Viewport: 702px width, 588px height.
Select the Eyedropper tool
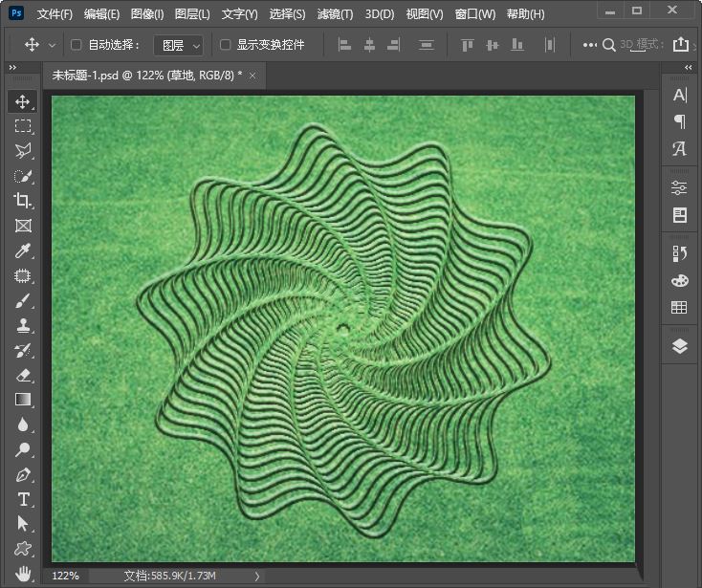tap(22, 250)
